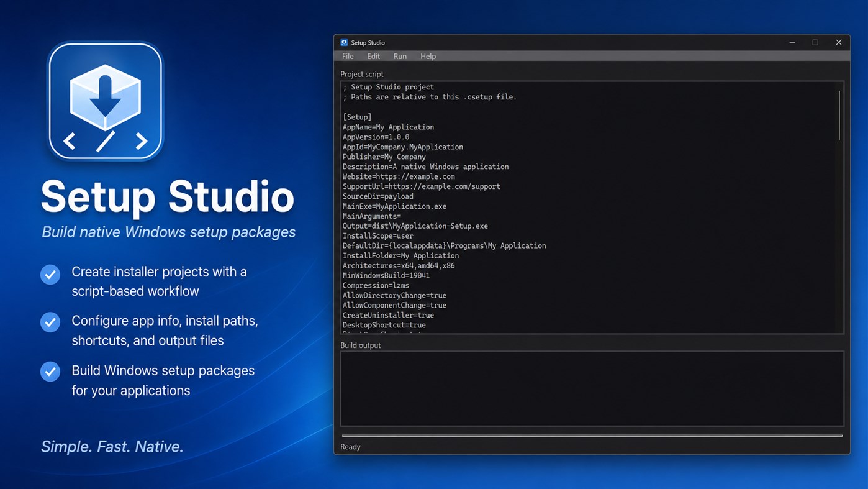Click the AppVersion=1.0.0 line
Viewport: 868px width, 489px height.
pos(376,137)
